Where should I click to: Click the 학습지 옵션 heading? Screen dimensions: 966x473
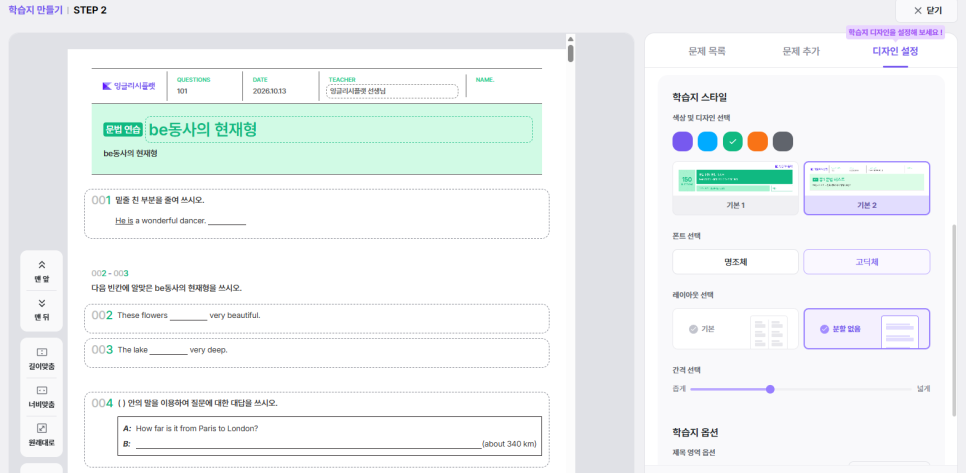(x=696, y=432)
